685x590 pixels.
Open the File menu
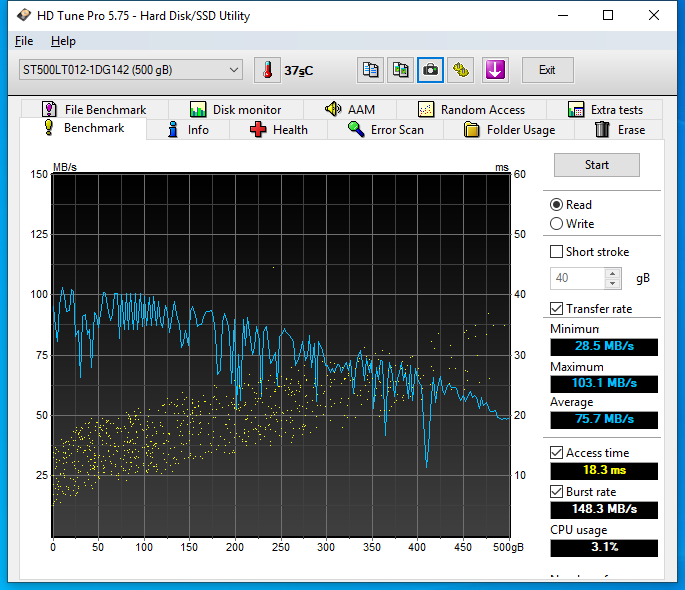pyautogui.click(x=24, y=41)
